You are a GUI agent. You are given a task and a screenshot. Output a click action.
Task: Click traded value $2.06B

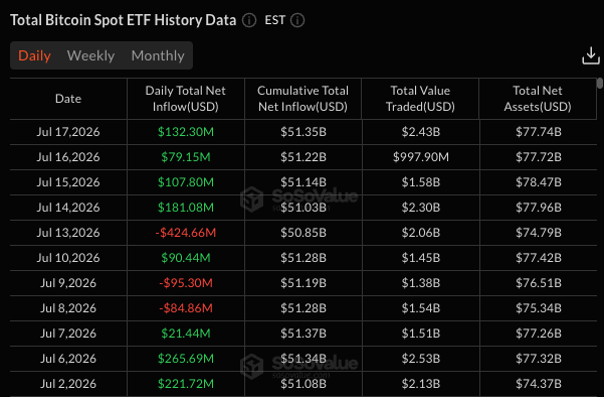pyautogui.click(x=421, y=233)
